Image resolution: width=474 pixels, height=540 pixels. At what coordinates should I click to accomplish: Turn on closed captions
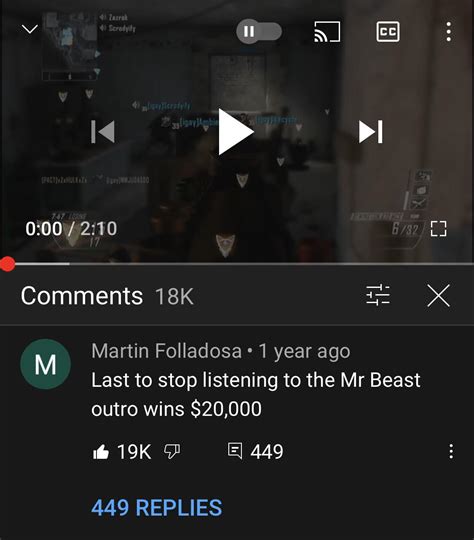[x=388, y=32]
